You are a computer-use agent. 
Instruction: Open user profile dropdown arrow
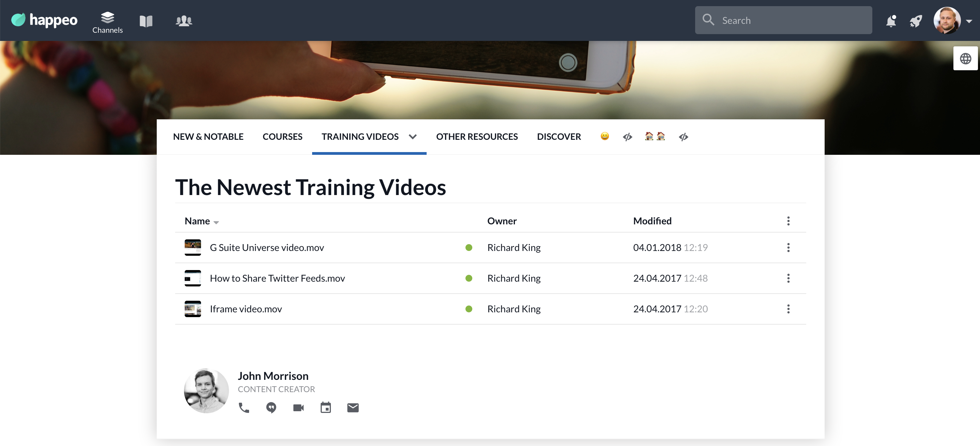tap(969, 21)
